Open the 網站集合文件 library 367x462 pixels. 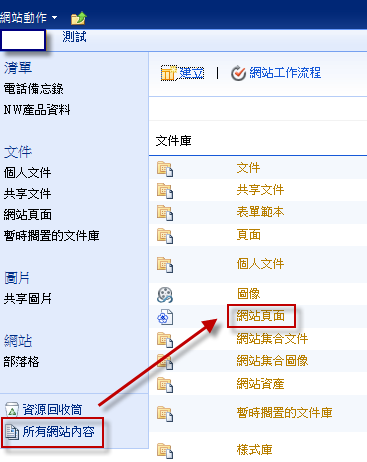[272, 339]
